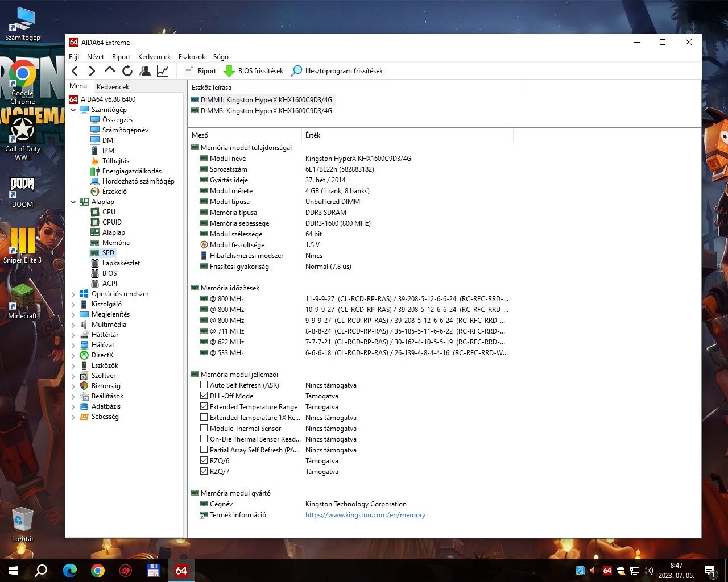Toggle RZQ/6 checkbox
This screenshot has height=582, width=728.
click(x=204, y=460)
